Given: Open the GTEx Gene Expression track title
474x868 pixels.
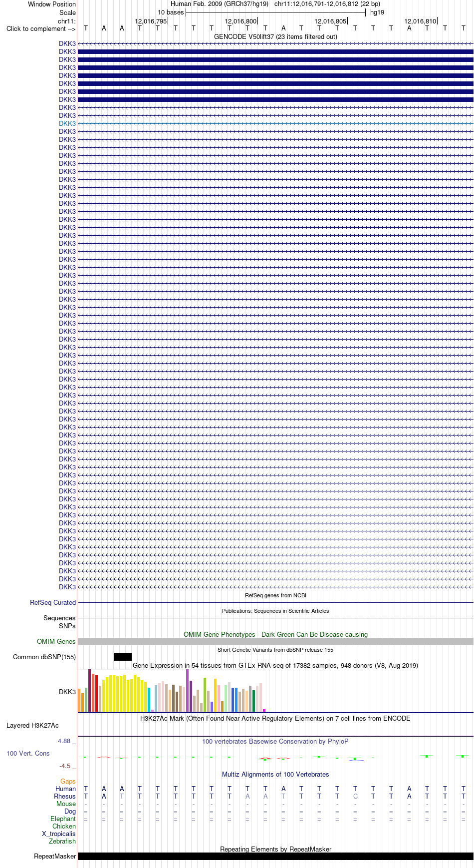Looking at the screenshot, I should point(275,665).
